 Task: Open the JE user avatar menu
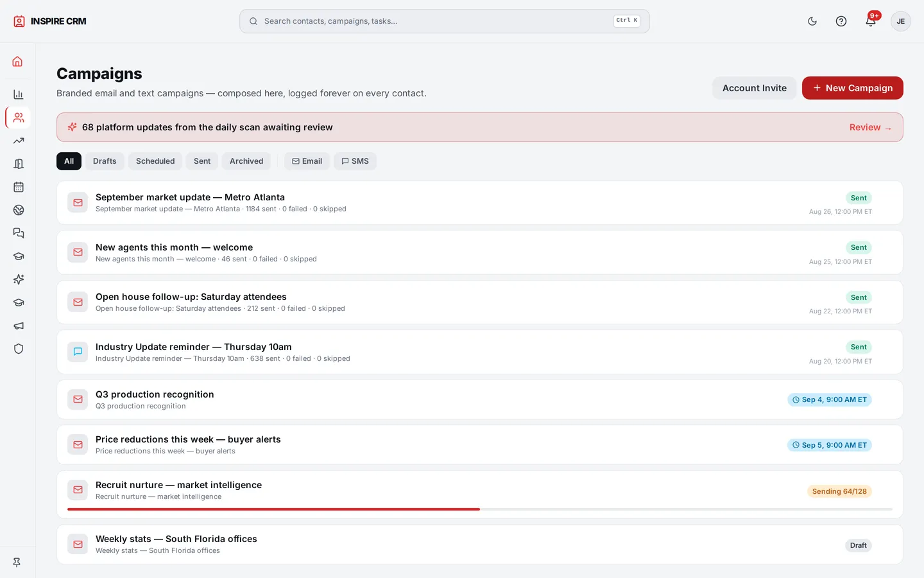(x=901, y=21)
